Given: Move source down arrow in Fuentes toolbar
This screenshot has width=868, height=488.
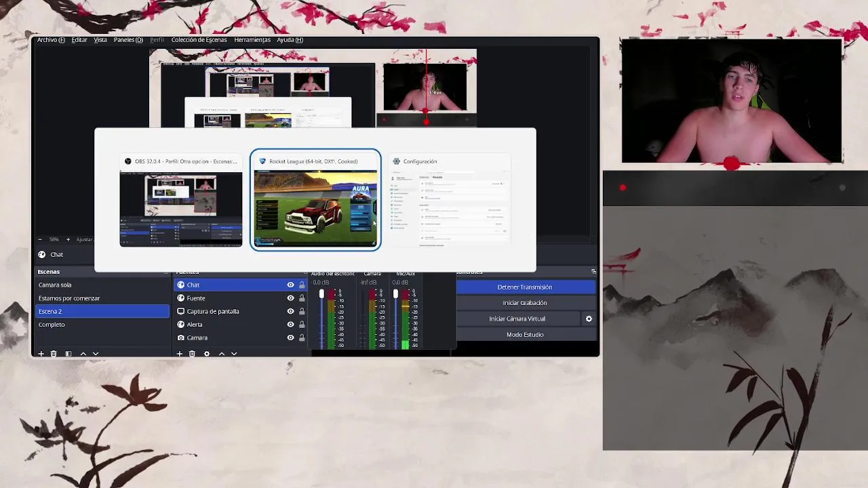Looking at the screenshot, I should (234, 354).
